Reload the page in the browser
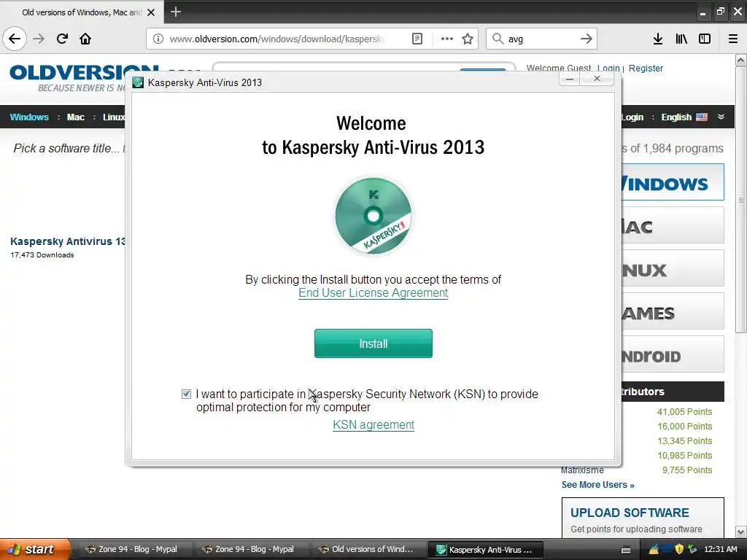The image size is (747, 560). pos(62,39)
